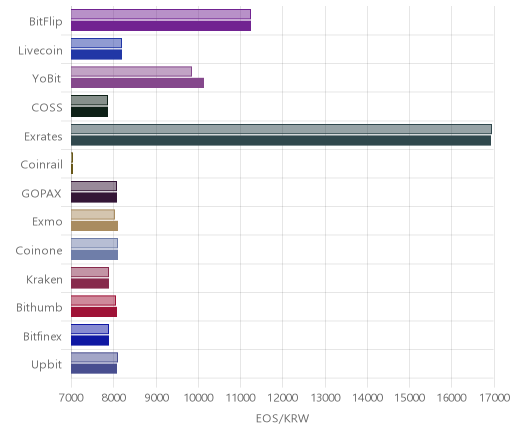Viewport: 512px width, 436px height.
Task: Click the tan Exmo bar
Action: point(94,226)
